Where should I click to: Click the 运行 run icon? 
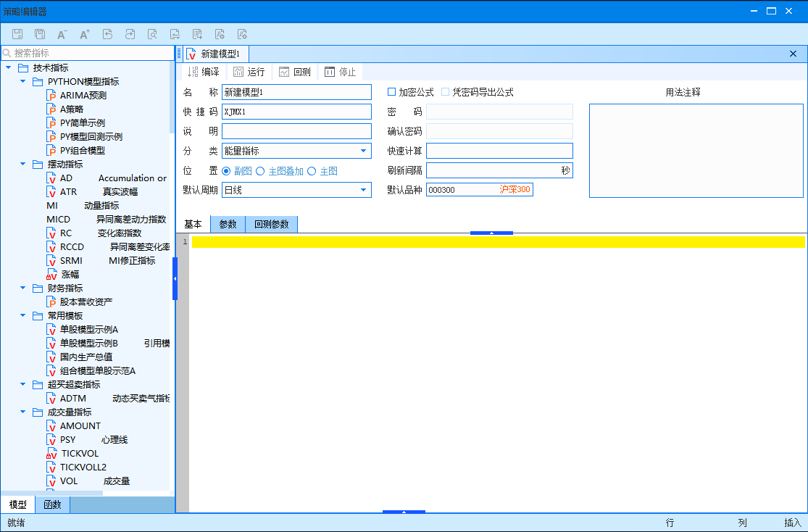click(238, 72)
